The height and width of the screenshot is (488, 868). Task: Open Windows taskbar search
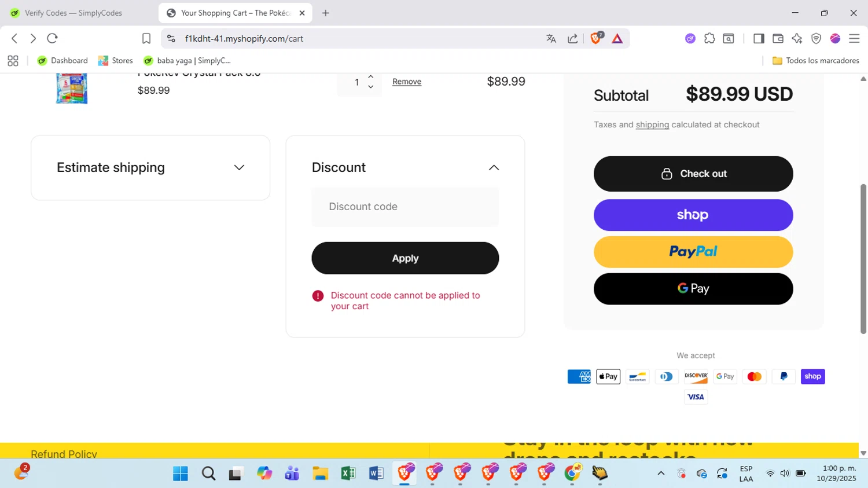(208, 474)
